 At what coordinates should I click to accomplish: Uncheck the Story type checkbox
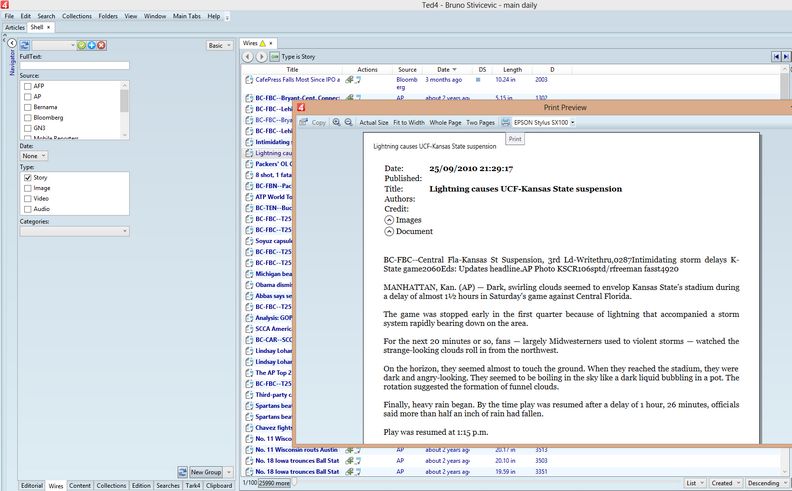pos(28,178)
